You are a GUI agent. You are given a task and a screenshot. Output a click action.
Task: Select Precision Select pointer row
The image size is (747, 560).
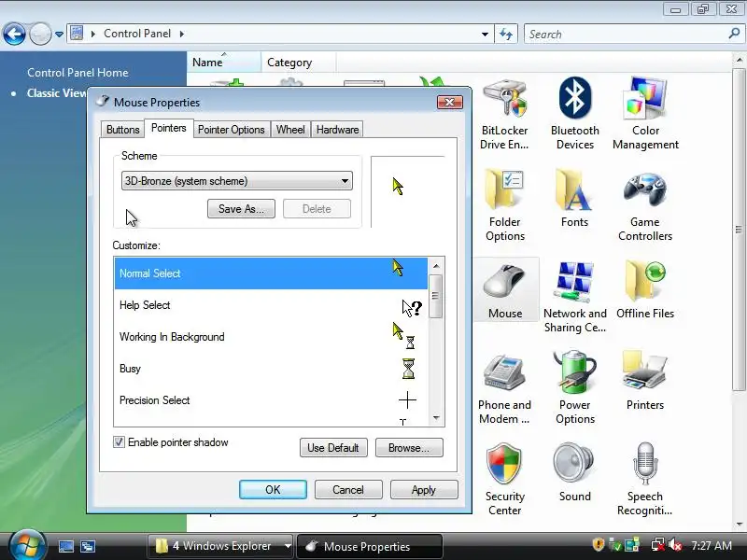271,400
